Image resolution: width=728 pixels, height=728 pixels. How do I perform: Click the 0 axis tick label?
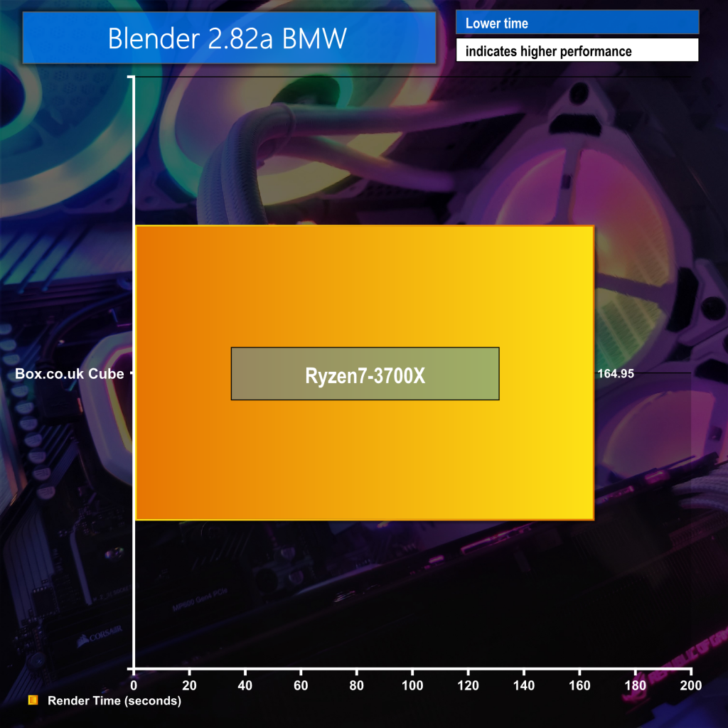tap(134, 685)
